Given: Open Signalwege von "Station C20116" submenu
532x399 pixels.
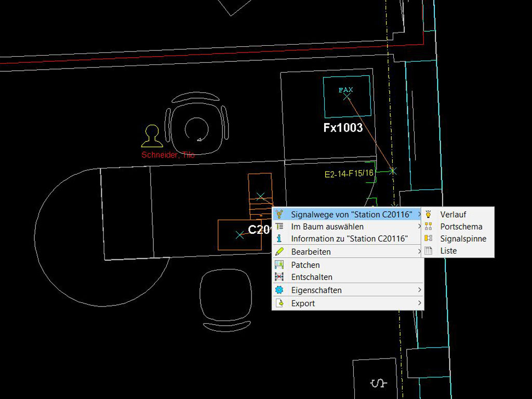Looking at the screenshot, I should tap(348, 215).
